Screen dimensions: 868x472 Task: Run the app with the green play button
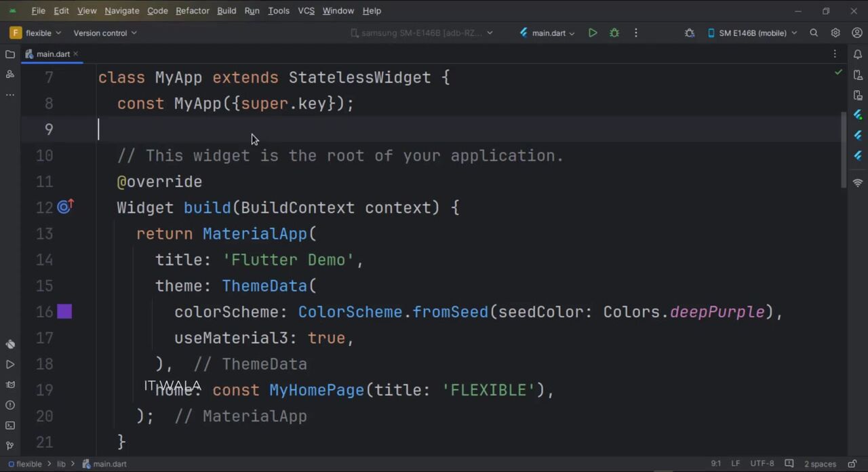pyautogui.click(x=593, y=33)
